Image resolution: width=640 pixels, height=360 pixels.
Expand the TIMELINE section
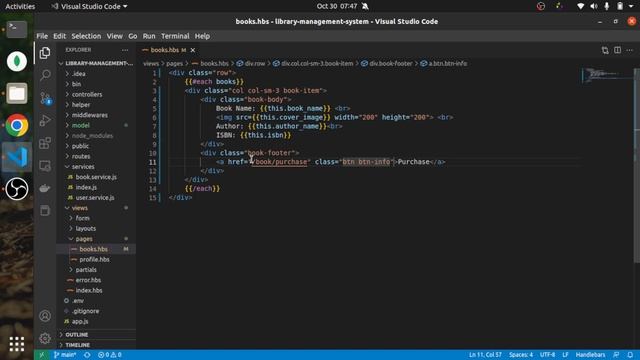pyautogui.click(x=96, y=345)
